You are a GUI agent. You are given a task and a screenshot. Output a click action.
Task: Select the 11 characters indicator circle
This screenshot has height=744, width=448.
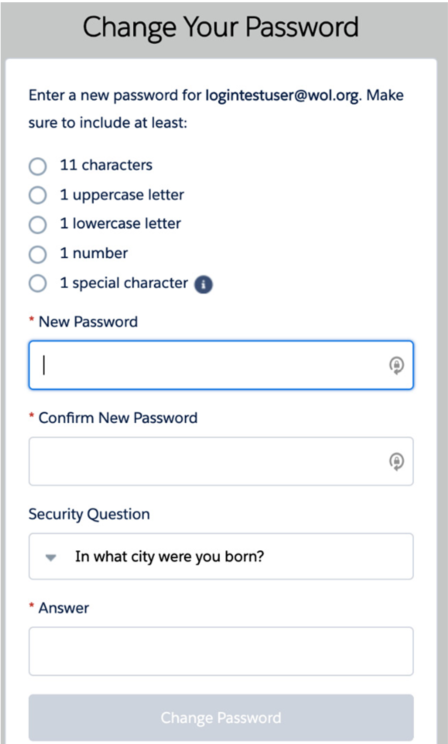tap(38, 167)
